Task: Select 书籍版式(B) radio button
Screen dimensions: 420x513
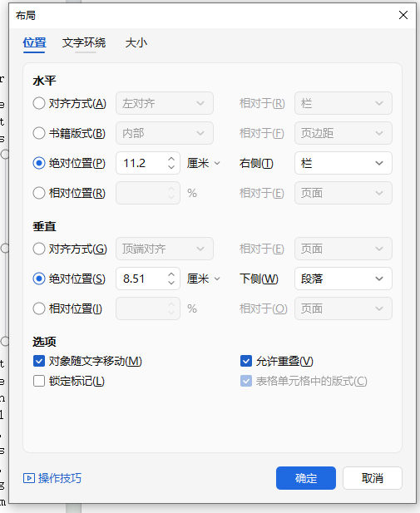Action: pos(39,133)
